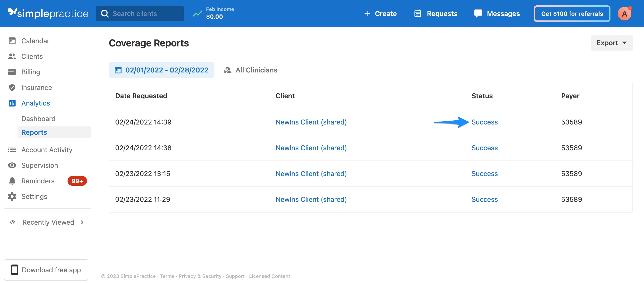The image size is (644, 283).
Task: Open the Export dropdown
Action: (611, 43)
